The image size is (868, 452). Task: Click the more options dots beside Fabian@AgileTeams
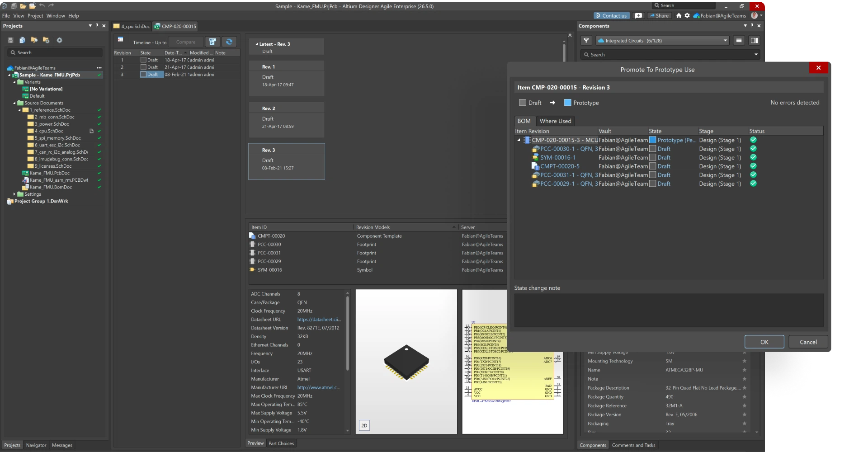pos(99,68)
